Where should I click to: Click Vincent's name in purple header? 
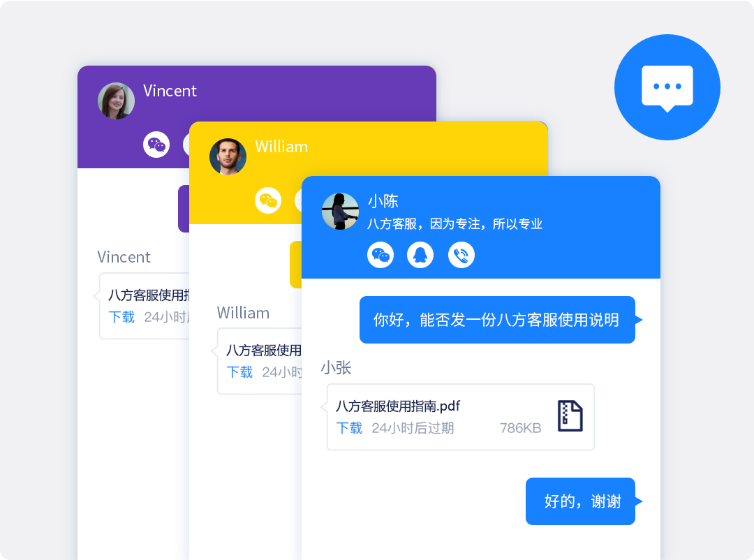point(170,91)
